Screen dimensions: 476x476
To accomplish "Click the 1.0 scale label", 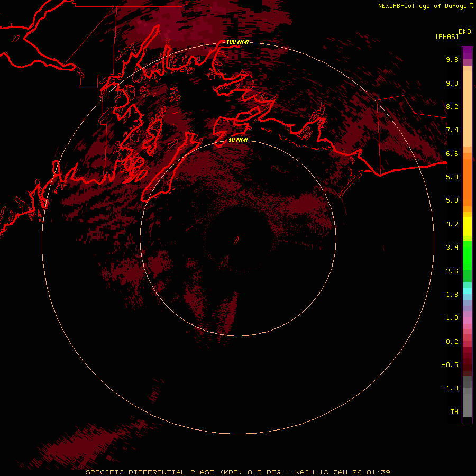I will coord(452,318).
